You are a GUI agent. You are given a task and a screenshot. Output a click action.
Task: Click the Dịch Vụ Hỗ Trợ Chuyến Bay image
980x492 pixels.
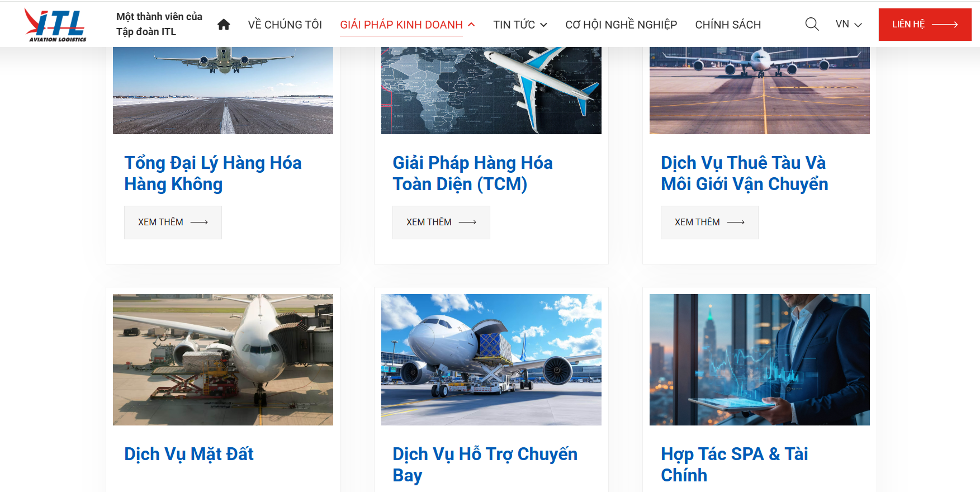491,359
